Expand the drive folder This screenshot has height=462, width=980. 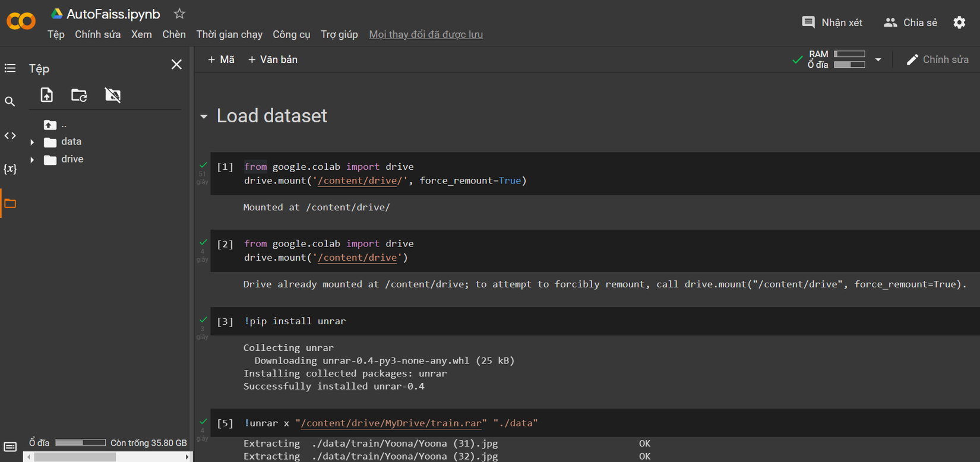pyautogui.click(x=32, y=160)
